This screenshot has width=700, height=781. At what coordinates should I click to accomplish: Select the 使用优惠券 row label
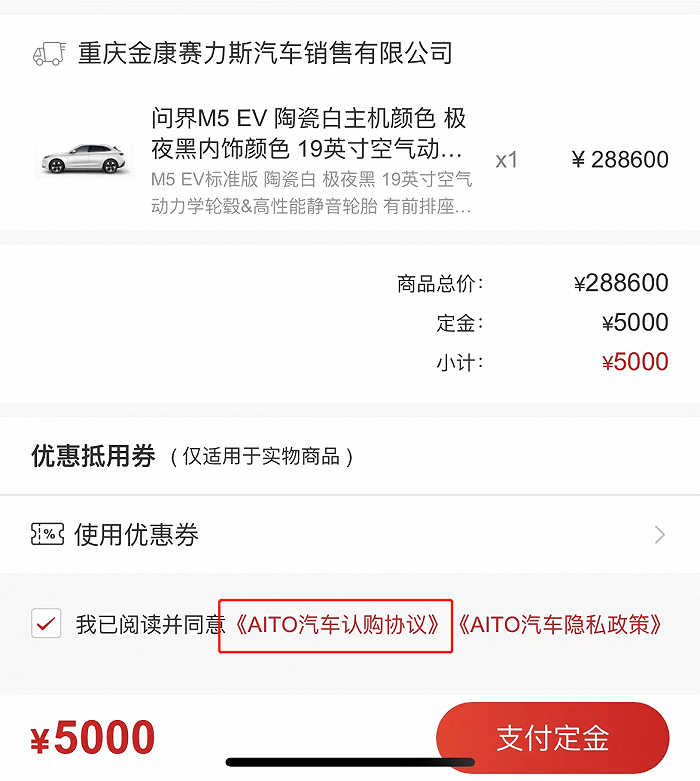coord(136,535)
